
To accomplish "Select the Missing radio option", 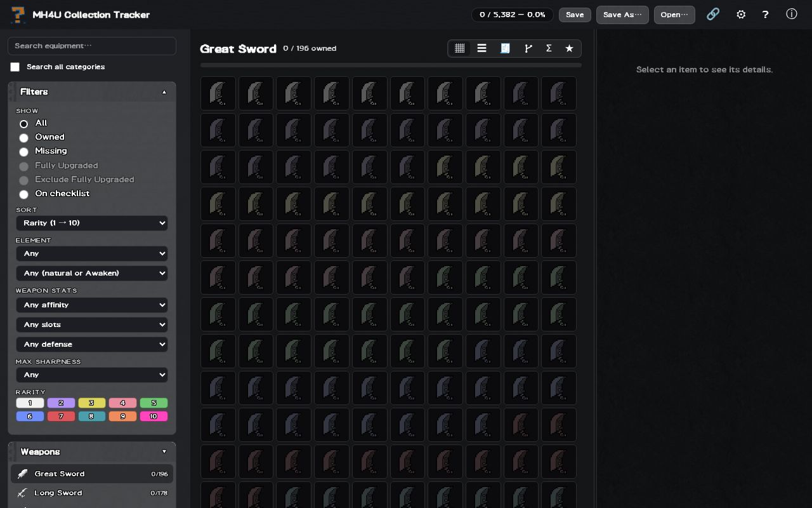I will (23, 152).
